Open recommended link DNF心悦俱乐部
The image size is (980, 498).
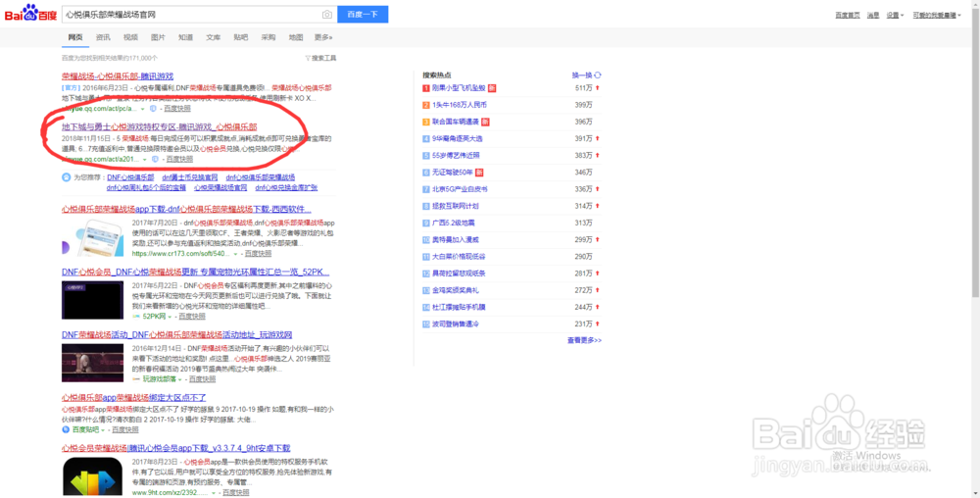[130, 177]
